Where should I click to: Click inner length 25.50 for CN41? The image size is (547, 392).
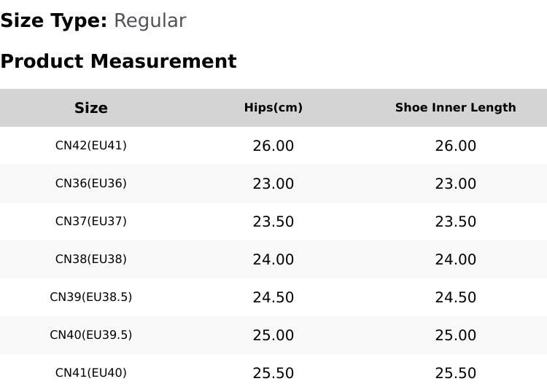456,373
